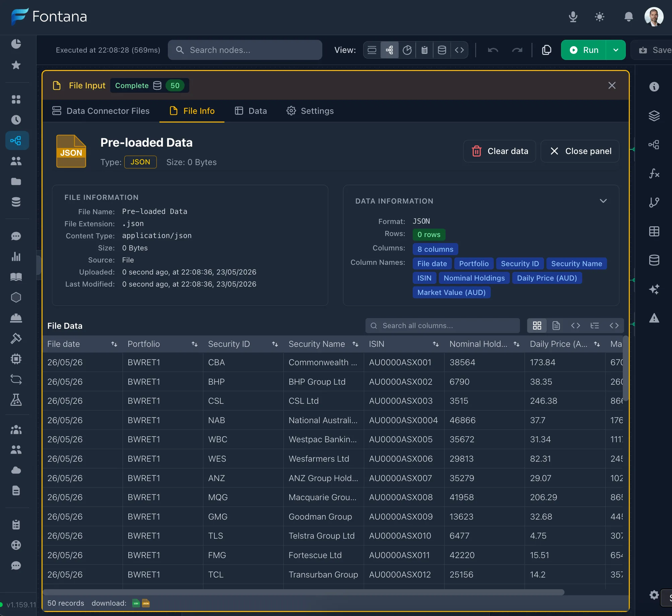Open the warning triangle right panel icon
672x616 pixels.
point(654,318)
